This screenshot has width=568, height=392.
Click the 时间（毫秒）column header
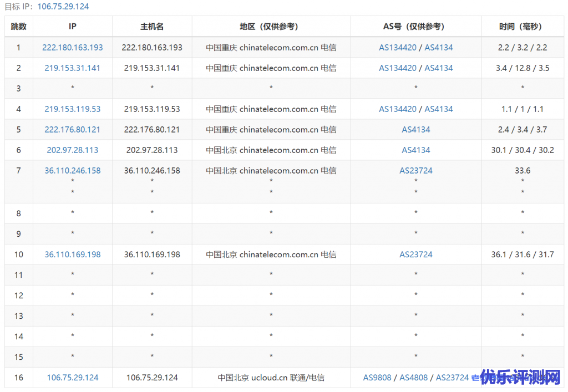(x=523, y=27)
